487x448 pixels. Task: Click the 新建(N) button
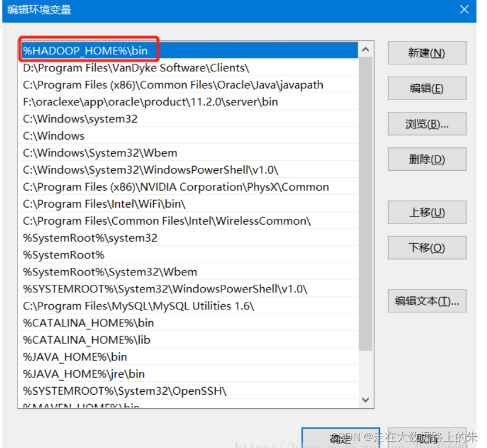click(426, 53)
